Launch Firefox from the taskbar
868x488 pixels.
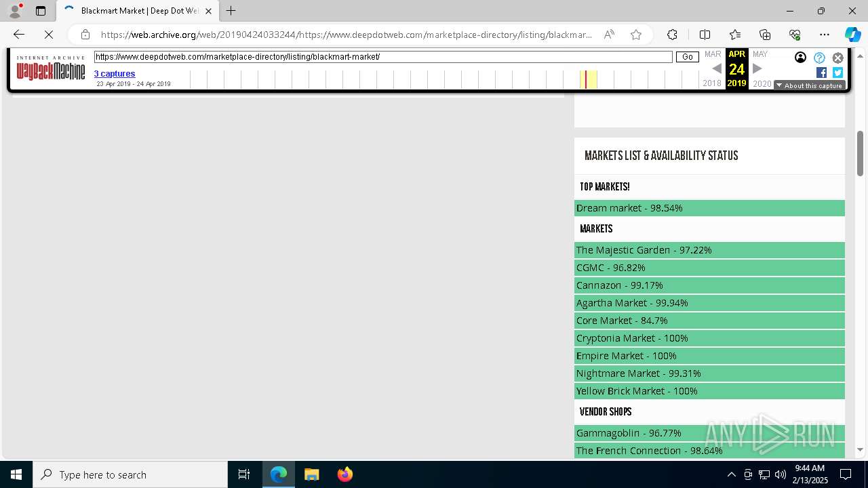(344, 474)
